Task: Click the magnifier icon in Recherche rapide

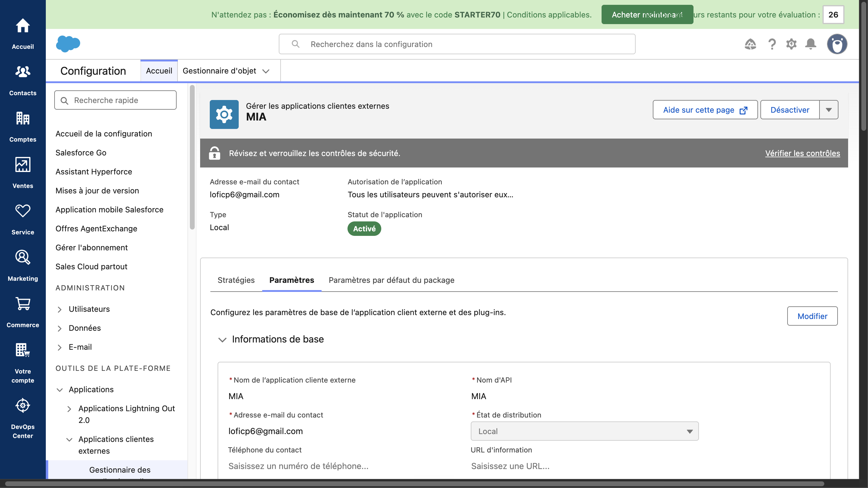Action: tap(64, 101)
